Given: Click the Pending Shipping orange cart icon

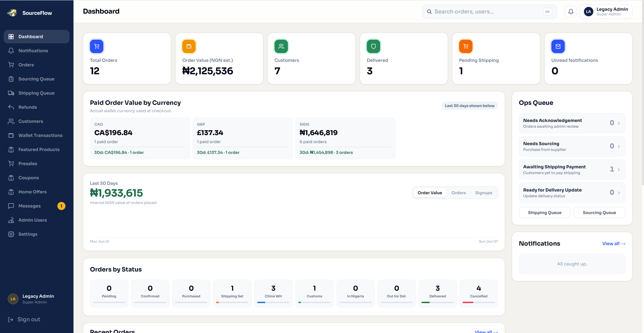Looking at the screenshot, I should (x=466, y=46).
